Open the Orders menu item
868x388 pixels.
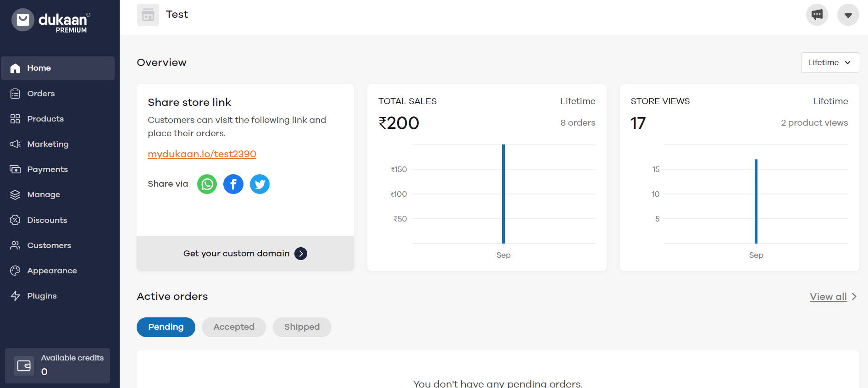[x=58, y=94]
